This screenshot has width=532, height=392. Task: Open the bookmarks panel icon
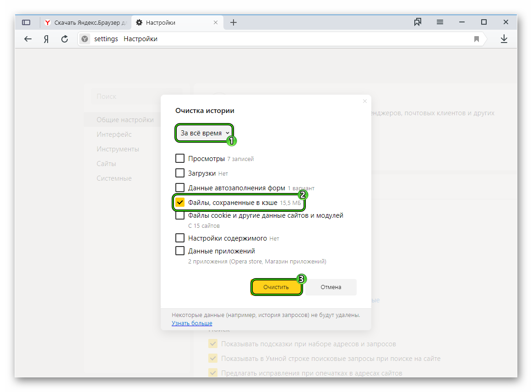[418, 22]
